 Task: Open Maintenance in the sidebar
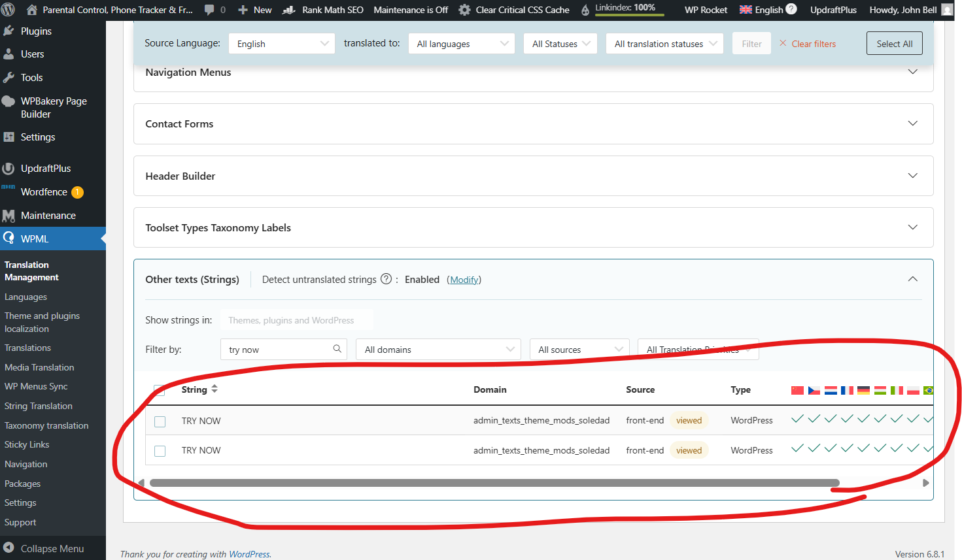click(48, 216)
